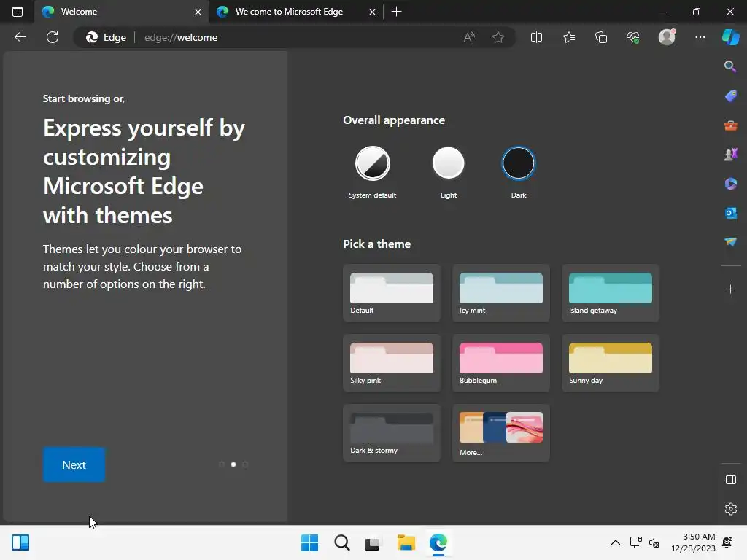Select Light appearance

(x=448, y=163)
